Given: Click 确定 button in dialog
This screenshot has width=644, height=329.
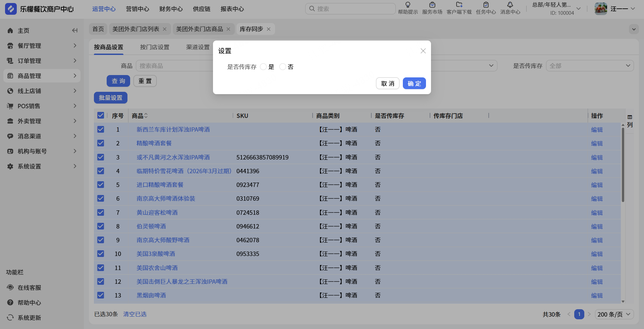Looking at the screenshot, I should (414, 83).
